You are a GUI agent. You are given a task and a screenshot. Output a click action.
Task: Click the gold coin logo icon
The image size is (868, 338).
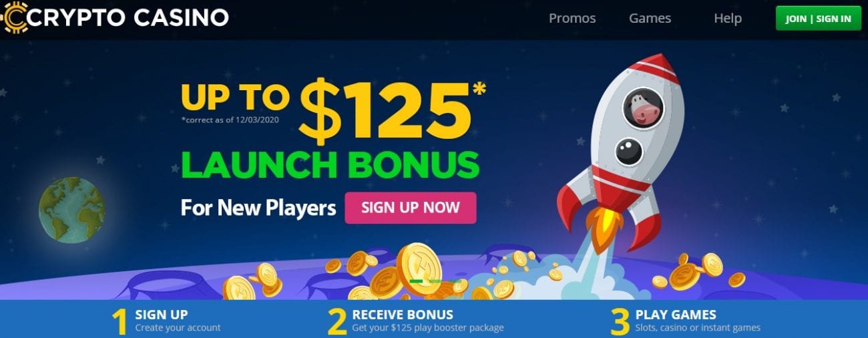click(x=13, y=17)
